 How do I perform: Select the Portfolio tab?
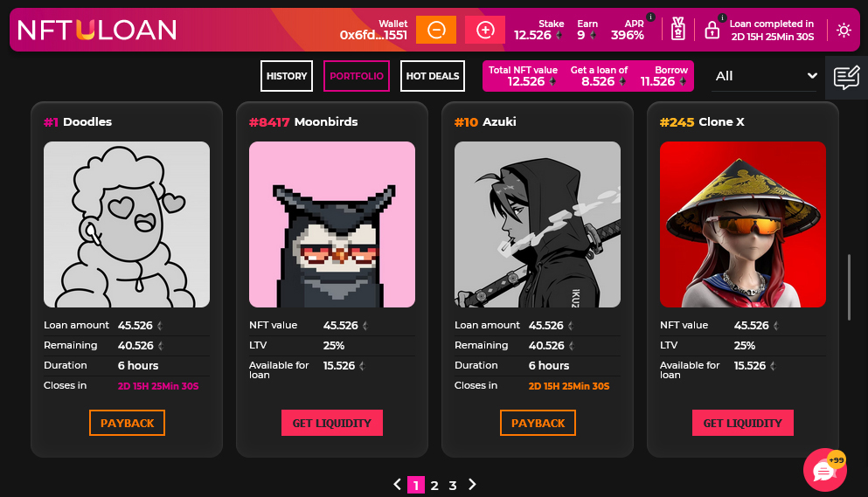[357, 76]
